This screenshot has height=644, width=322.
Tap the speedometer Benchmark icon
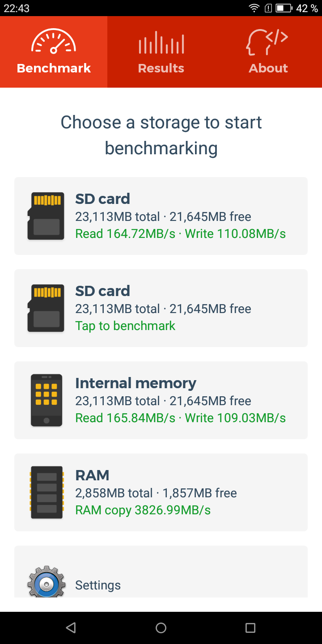tap(54, 42)
